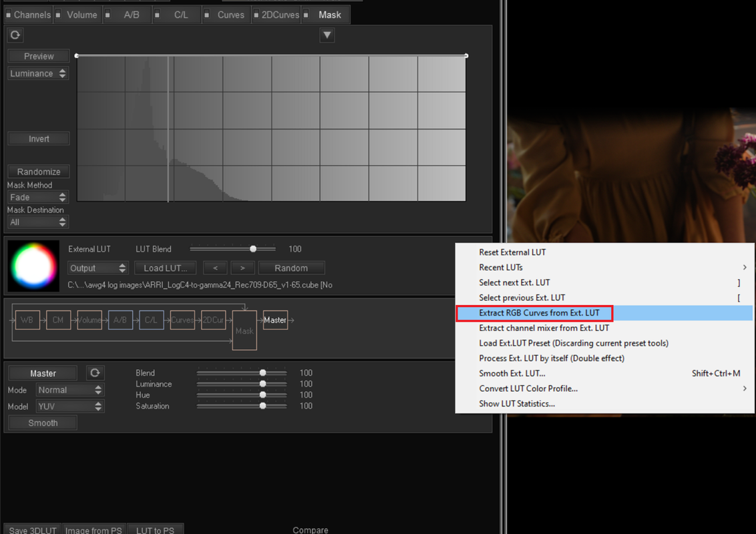Click the Save 3DLUT button
Viewport: 756px width, 534px height.
[32, 530]
